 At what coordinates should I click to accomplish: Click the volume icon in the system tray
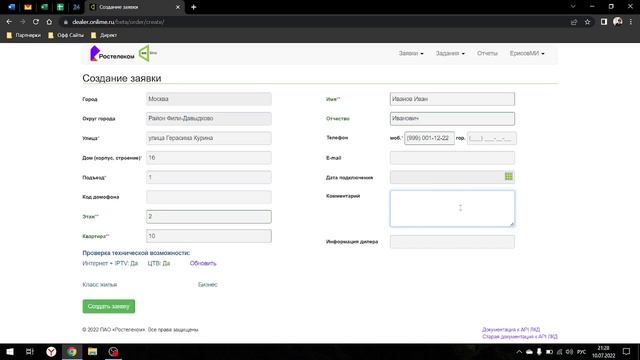point(569,351)
